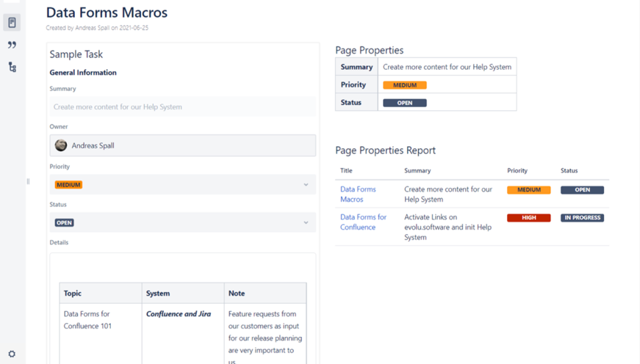Viewport: 640px width, 364px height.
Task: Expand the Status dropdown chevron
Action: (306, 222)
